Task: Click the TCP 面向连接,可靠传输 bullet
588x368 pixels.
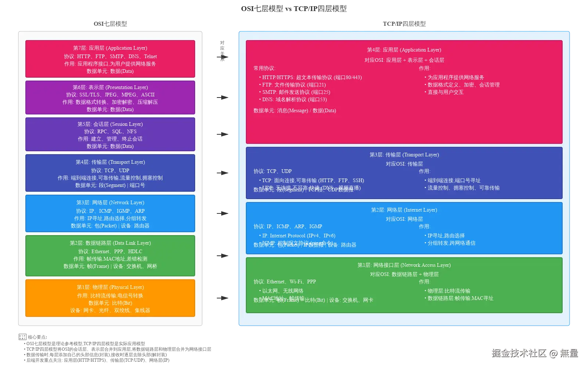Action: [312, 180]
